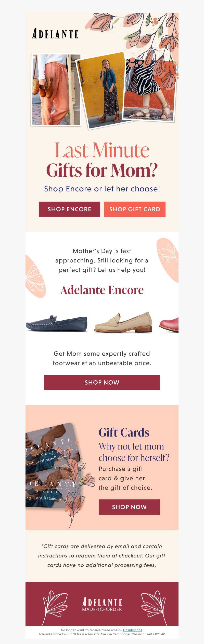
Task: Click the Unsubscribe link
Action: [133, 630]
